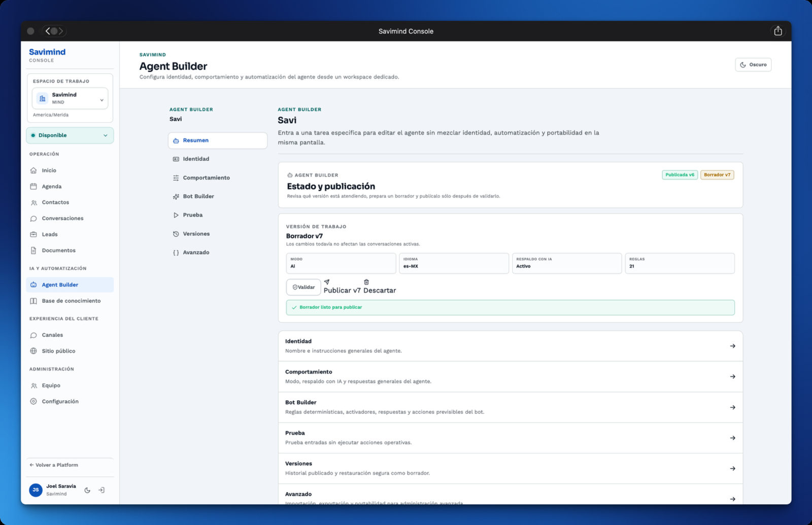Click the Base de conocimiento book icon
This screenshot has height=525, width=812.
click(33, 301)
